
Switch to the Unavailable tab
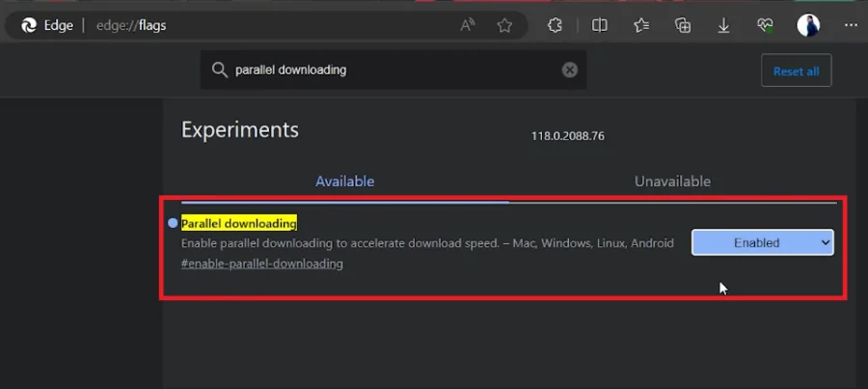coord(672,181)
